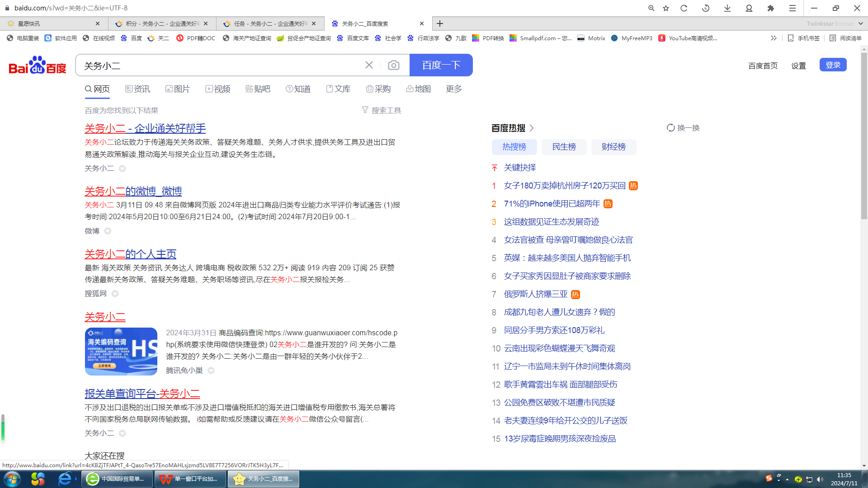
Task: Switch to the 资讯 search tab
Action: click(137, 89)
